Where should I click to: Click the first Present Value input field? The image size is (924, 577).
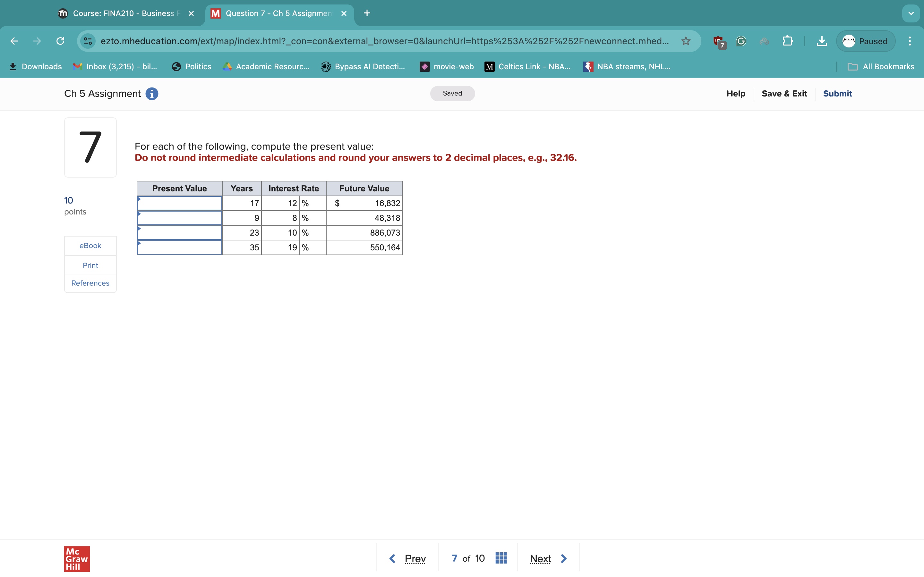click(179, 203)
